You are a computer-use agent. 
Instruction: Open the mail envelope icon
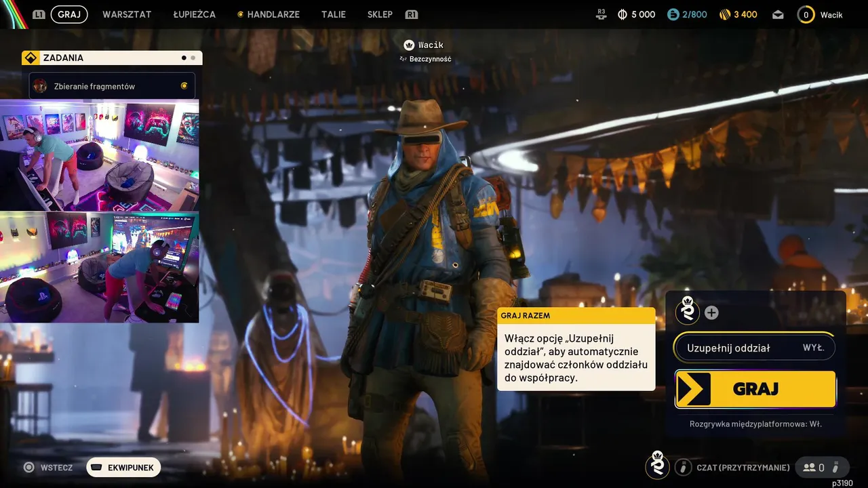(x=778, y=14)
